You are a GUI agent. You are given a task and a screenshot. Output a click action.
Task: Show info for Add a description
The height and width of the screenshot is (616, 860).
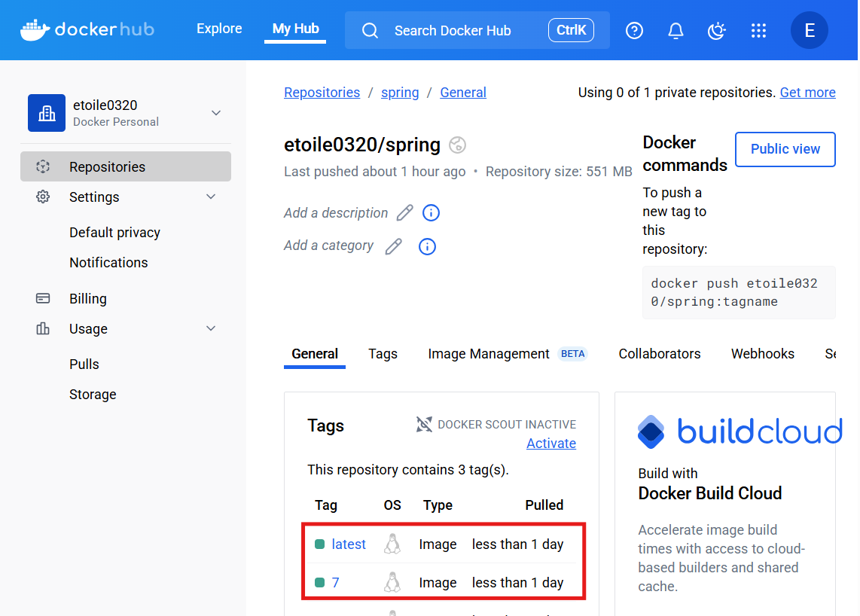tap(431, 213)
